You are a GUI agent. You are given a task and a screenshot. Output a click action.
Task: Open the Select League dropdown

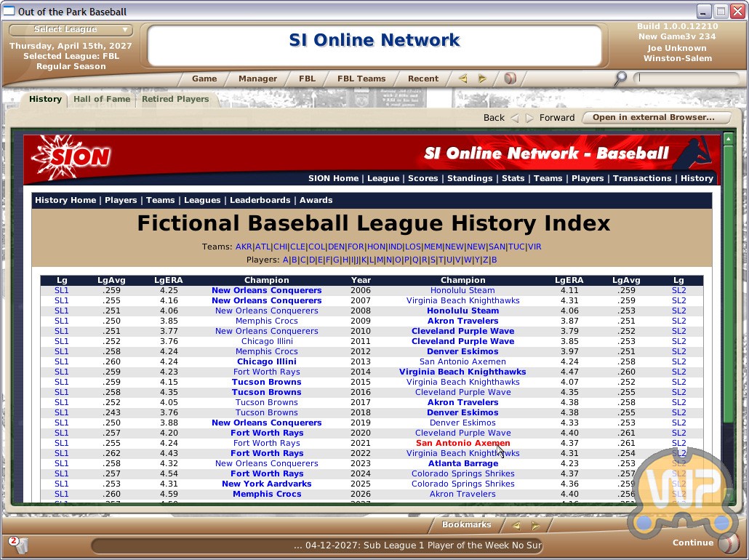[x=71, y=30]
